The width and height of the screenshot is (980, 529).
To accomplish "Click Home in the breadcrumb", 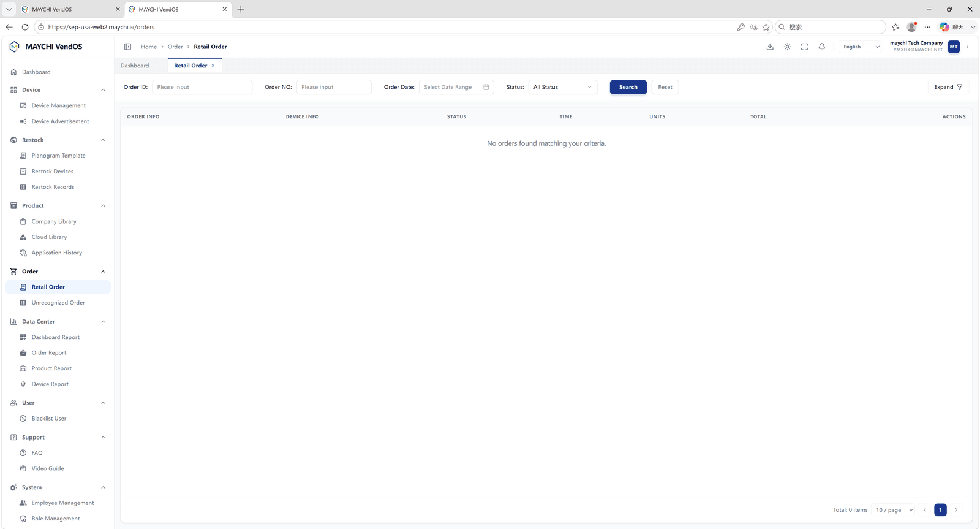I will [149, 47].
